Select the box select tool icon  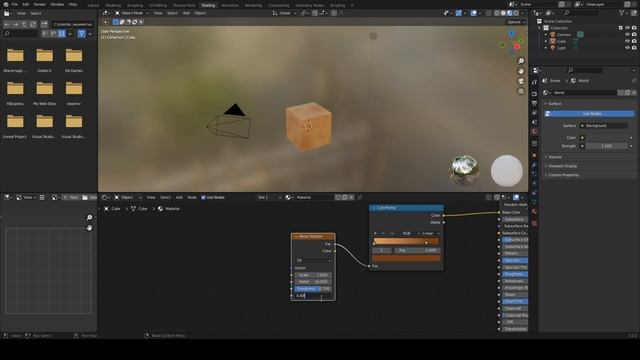point(116,22)
